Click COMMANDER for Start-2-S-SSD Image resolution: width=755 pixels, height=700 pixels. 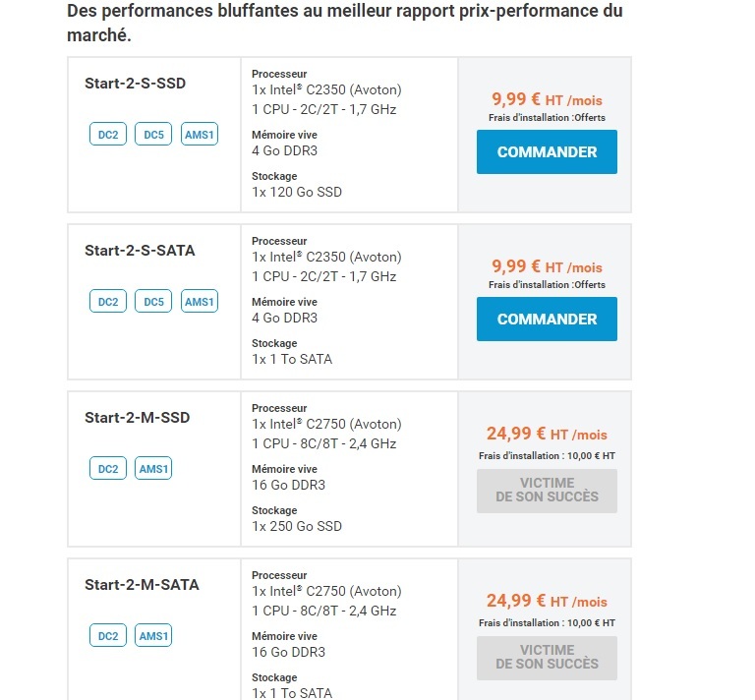547,152
